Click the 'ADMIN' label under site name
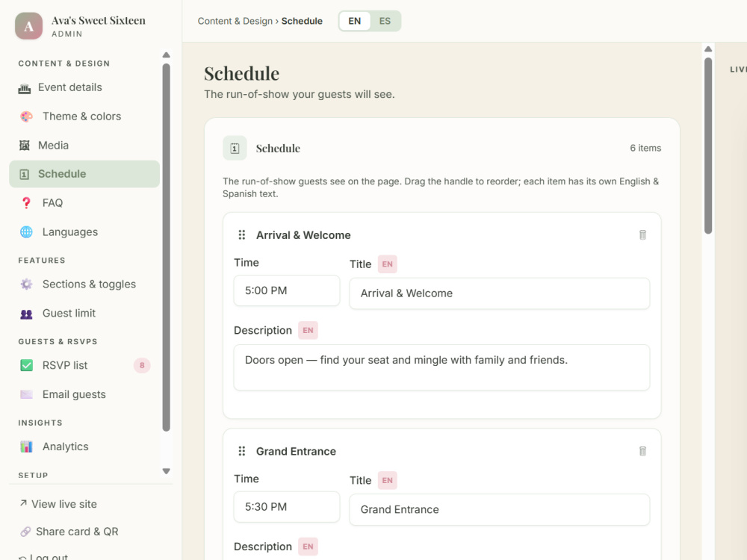Viewport: 747px width, 560px height. pos(67,34)
